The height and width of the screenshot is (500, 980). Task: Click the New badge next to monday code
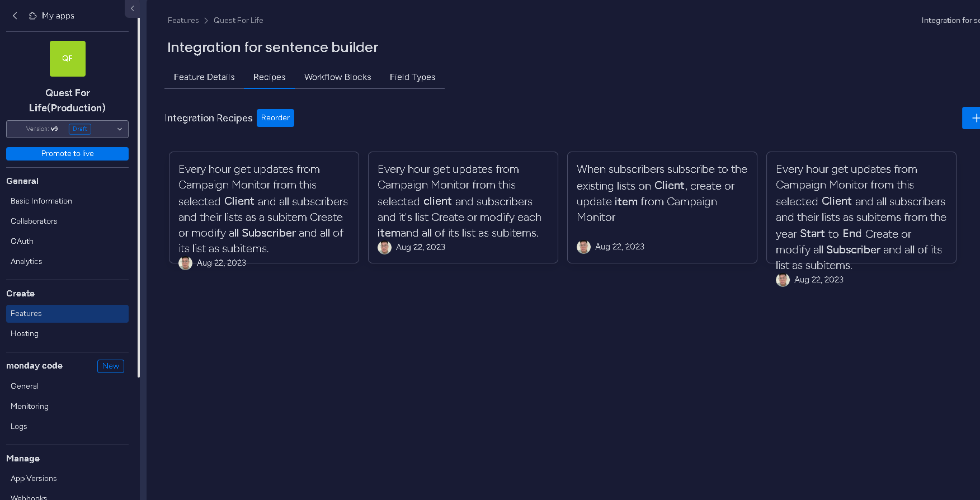(111, 366)
